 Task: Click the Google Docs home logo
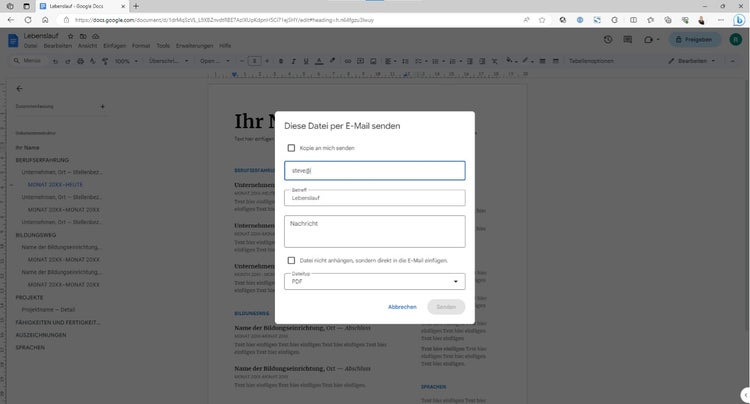[x=13, y=40]
